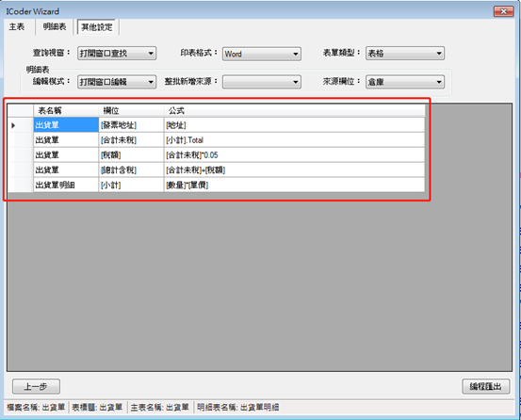The image size is (521, 420).
Task: Click the 公式 column header
Action: [295, 110]
